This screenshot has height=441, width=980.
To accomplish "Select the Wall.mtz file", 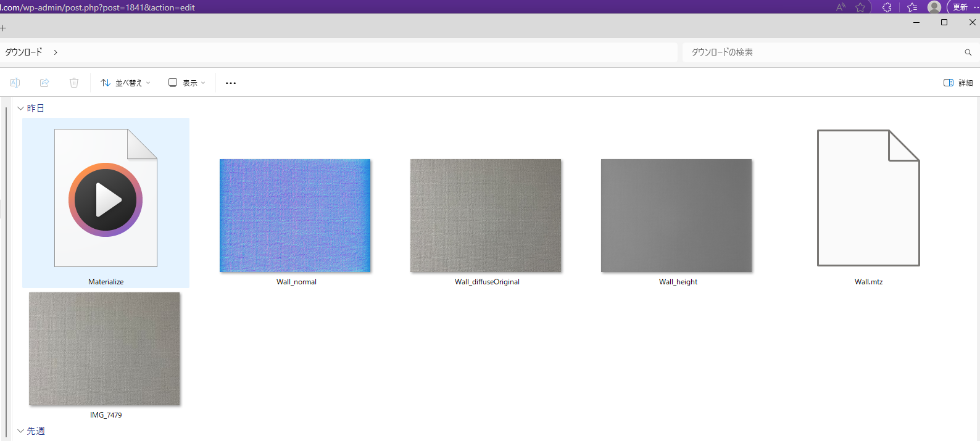I will coord(868,199).
